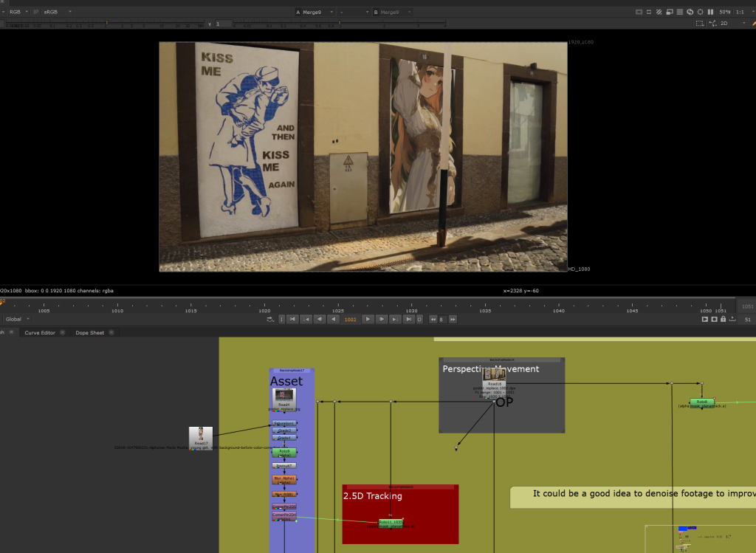Click the second small frame icon beside clip-to-format
Screen dimensions: 756x553
coord(649,12)
